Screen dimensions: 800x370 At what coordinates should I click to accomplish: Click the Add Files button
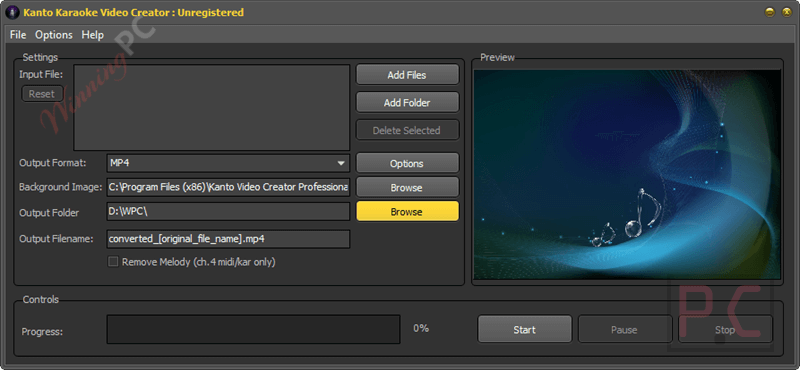coord(407,75)
